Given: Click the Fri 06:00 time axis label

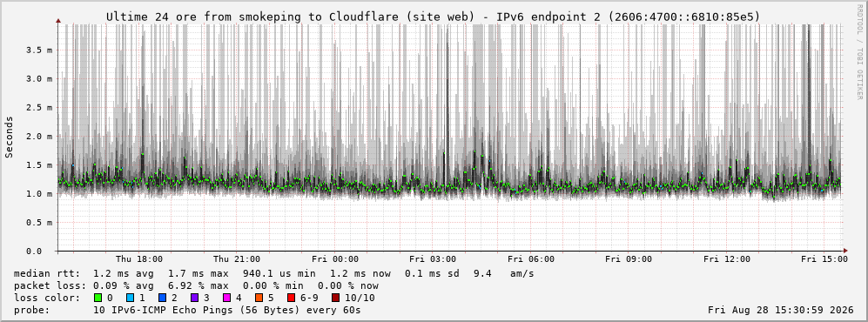Looking at the screenshot, I should click(531, 259).
